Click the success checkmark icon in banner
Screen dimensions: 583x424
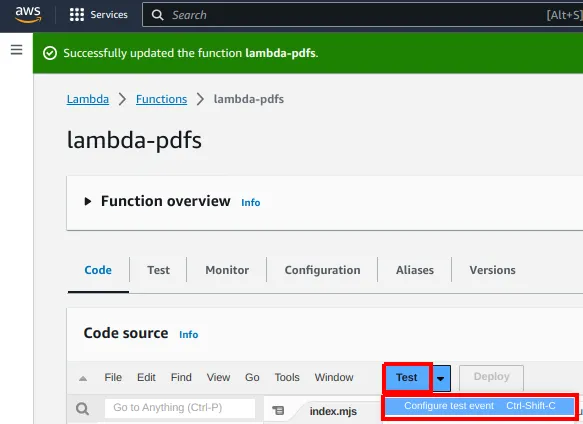(50, 53)
